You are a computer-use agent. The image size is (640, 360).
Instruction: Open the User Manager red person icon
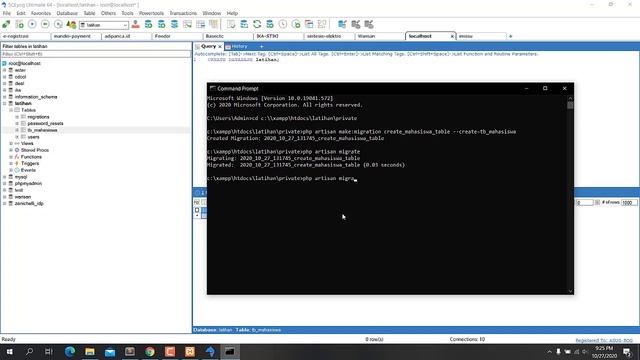click(136, 24)
